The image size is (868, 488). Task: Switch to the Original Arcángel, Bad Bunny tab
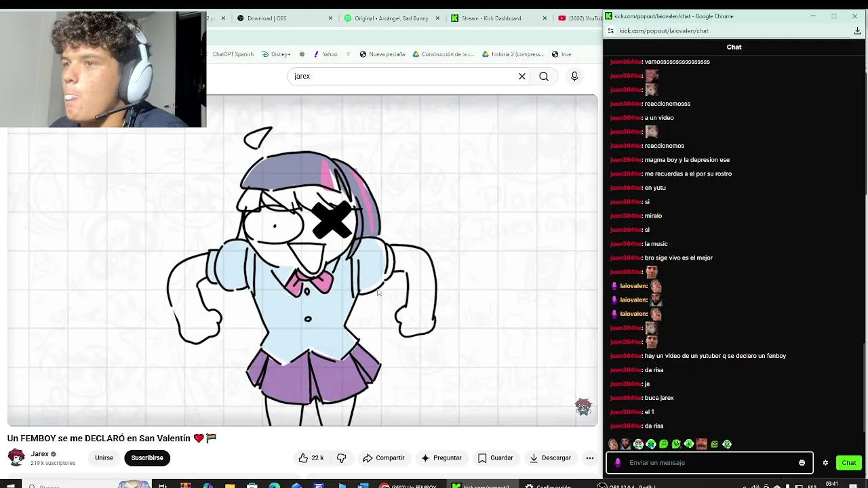point(392,18)
